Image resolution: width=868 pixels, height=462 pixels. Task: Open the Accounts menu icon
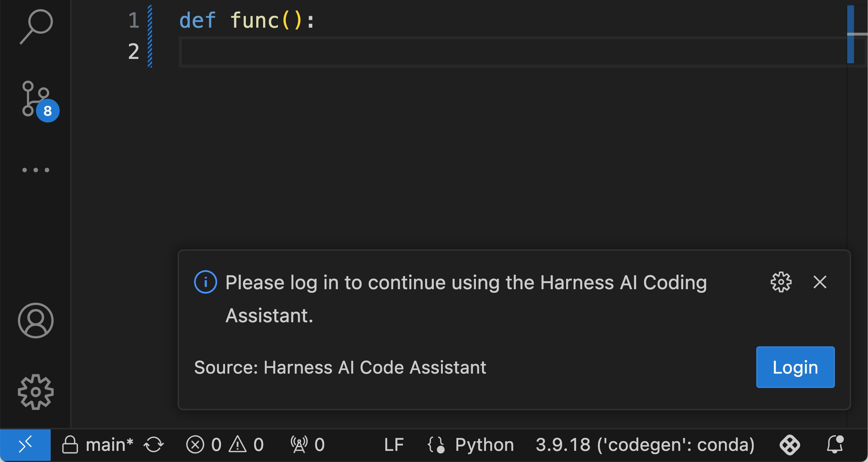pos(36,320)
